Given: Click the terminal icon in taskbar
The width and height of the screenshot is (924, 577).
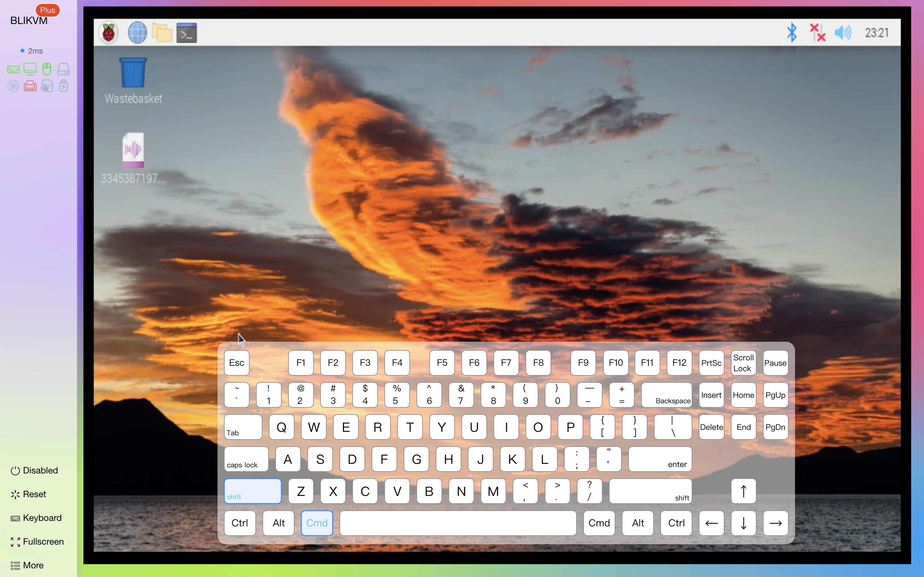Looking at the screenshot, I should point(187,33).
